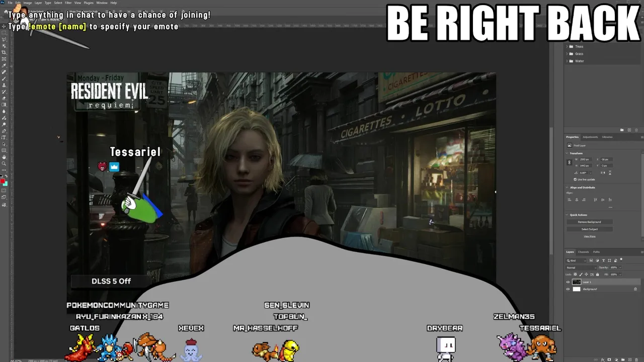
Task: Switch to the Paths tab
Action: click(596, 252)
